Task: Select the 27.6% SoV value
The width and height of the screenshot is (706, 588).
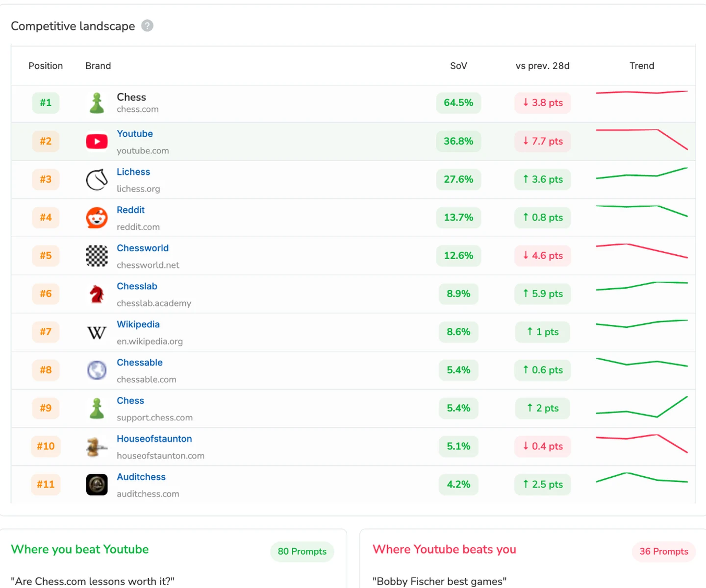Action: click(458, 179)
